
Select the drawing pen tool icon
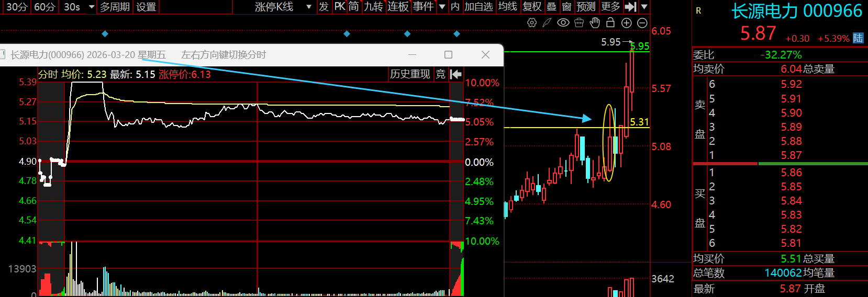(547, 22)
